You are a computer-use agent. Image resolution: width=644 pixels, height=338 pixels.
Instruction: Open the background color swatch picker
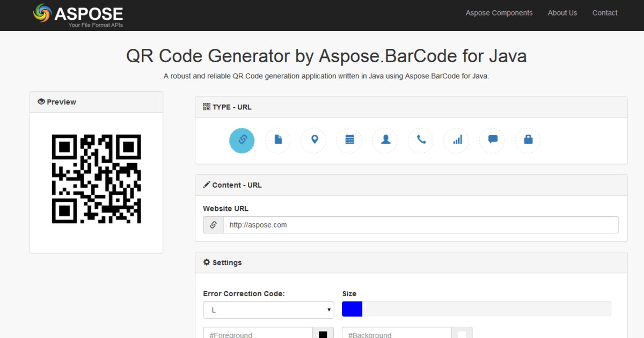(462, 334)
